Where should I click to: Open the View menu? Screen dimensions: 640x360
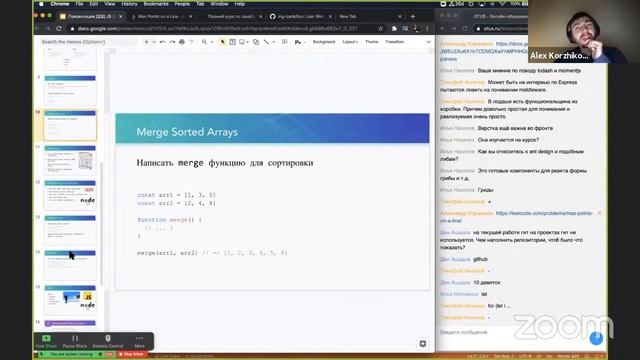coord(109,4)
